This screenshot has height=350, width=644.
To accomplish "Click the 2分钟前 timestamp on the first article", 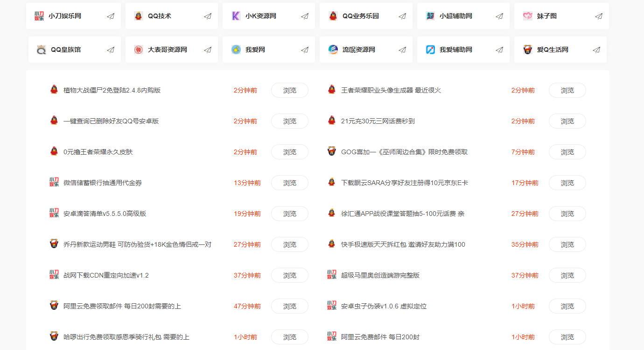I will coord(246,90).
